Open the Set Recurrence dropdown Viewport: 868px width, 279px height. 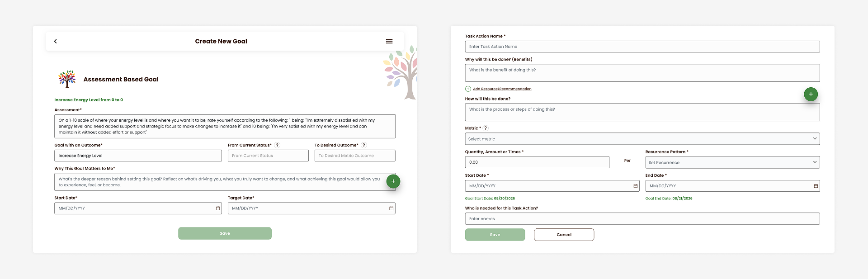[x=732, y=162]
